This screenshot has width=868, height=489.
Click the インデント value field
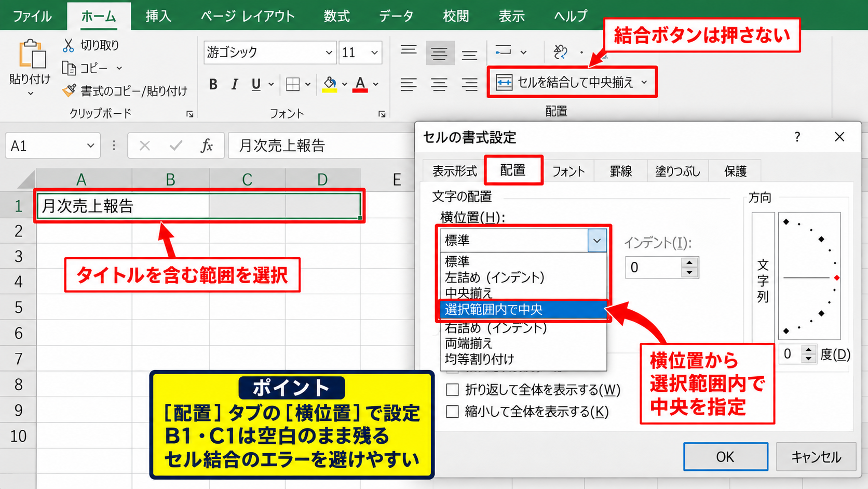pos(653,268)
